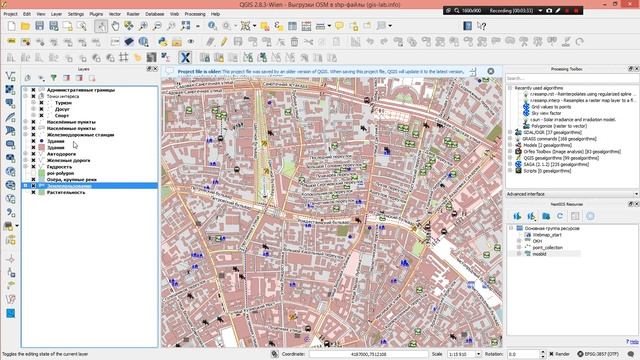Click the Help book icon in toolbar
Image resolution: width=640 pixels, height=360 pixels.
click(467, 26)
